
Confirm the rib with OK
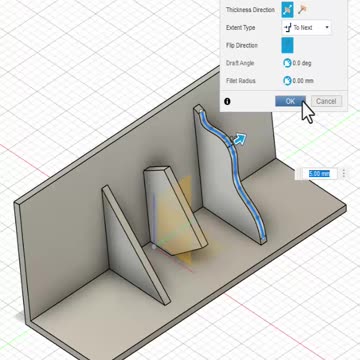290,101
